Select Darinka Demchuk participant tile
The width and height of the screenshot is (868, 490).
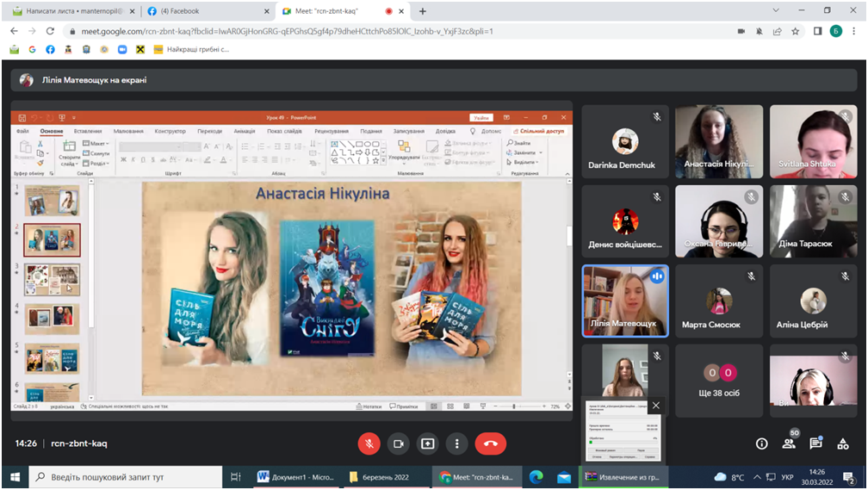click(x=625, y=142)
